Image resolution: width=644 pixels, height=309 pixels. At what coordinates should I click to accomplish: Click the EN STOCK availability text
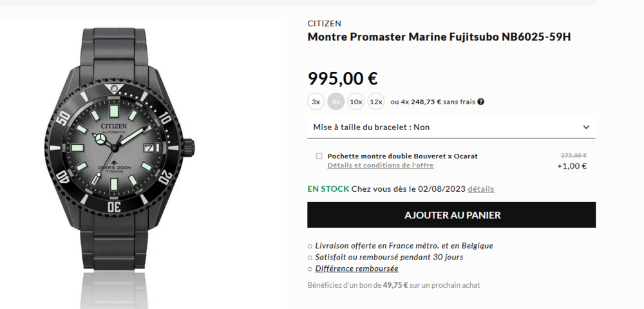click(x=328, y=189)
